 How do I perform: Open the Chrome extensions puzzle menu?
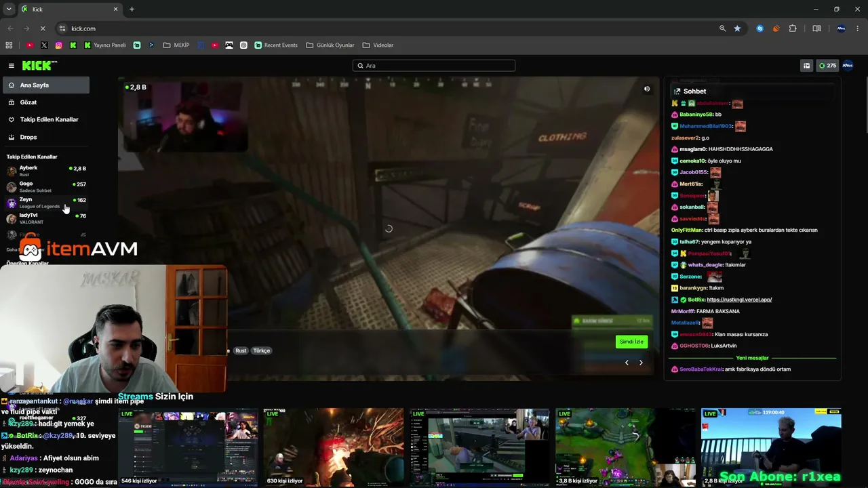[x=793, y=28]
